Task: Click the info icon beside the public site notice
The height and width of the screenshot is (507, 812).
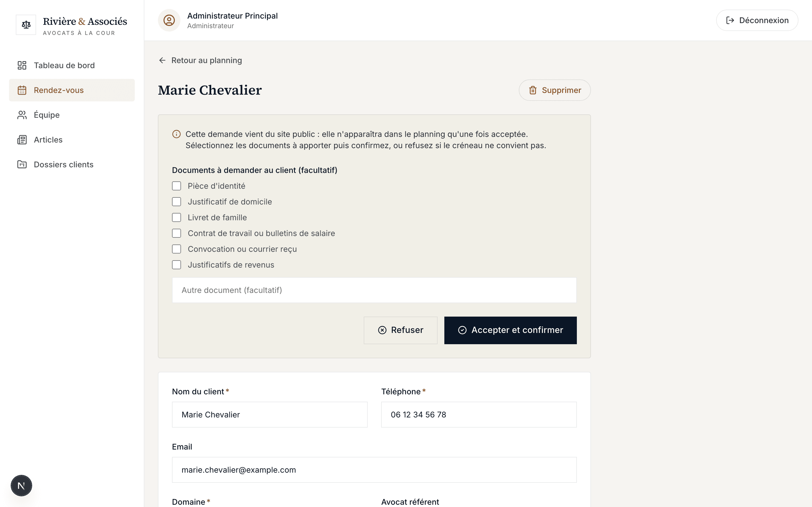Action: click(176, 134)
